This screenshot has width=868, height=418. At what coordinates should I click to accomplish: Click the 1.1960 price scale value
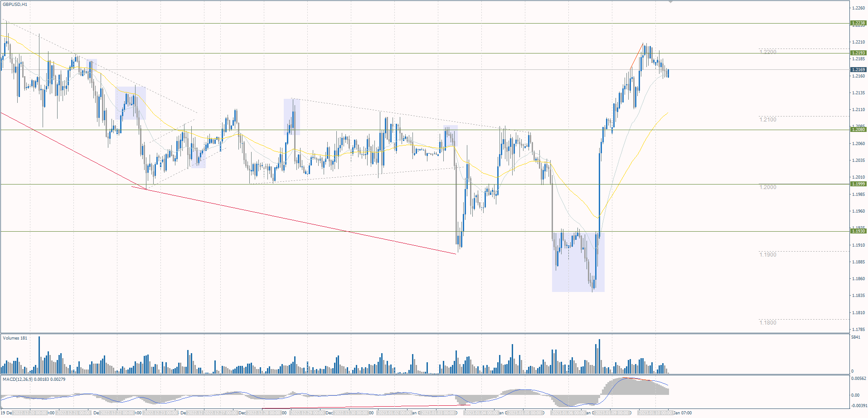point(858,211)
